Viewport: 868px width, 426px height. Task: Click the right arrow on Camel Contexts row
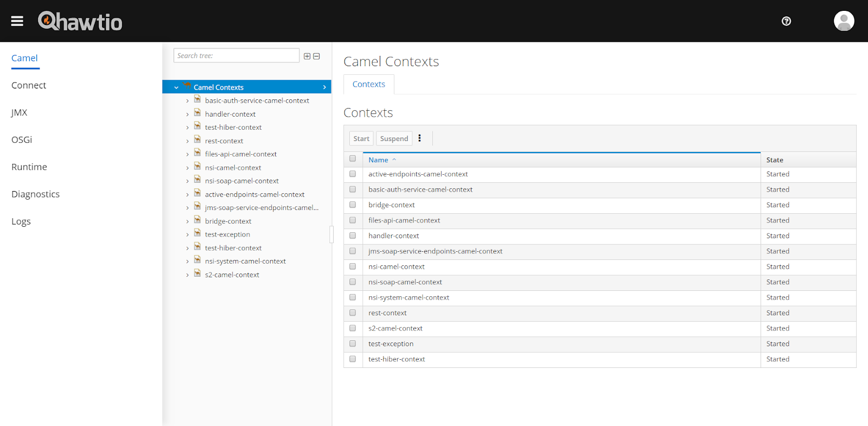coord(324,87)
